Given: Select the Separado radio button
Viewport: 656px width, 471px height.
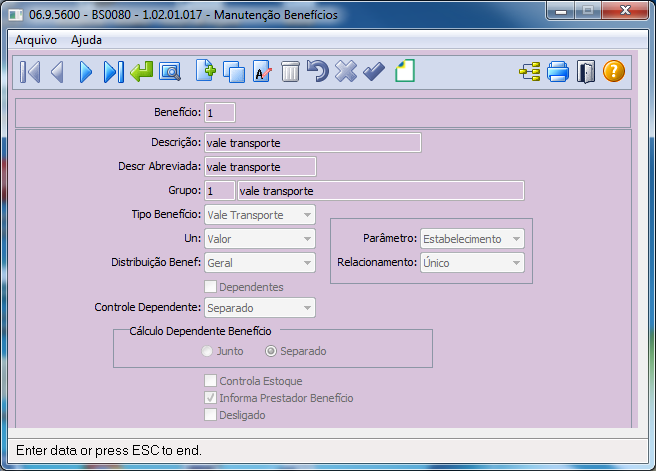Looking at the screenshot, I should (x=271, y=351).
